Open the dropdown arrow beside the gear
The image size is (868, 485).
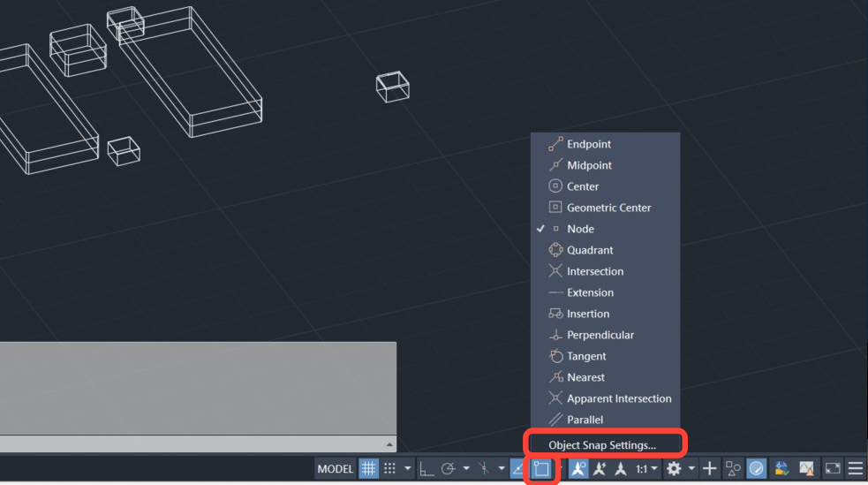[691, 468]
